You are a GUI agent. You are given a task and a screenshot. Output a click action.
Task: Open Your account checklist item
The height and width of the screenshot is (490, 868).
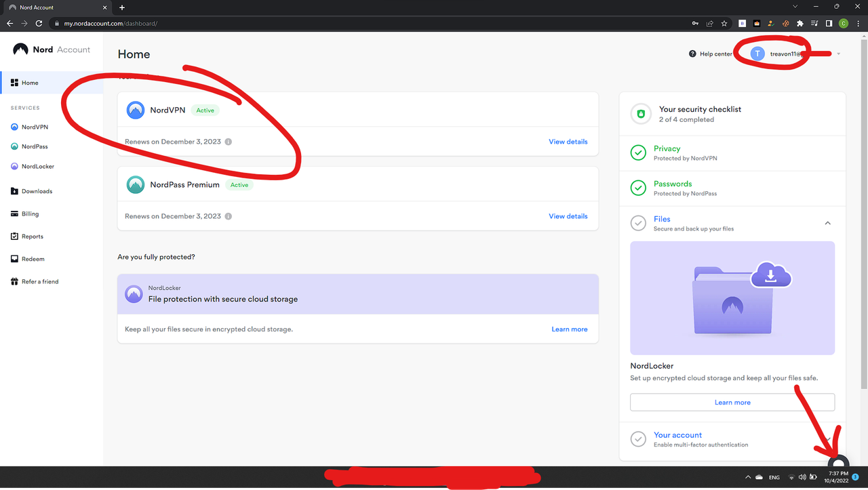pyautogui.click(x=732, y=439)
